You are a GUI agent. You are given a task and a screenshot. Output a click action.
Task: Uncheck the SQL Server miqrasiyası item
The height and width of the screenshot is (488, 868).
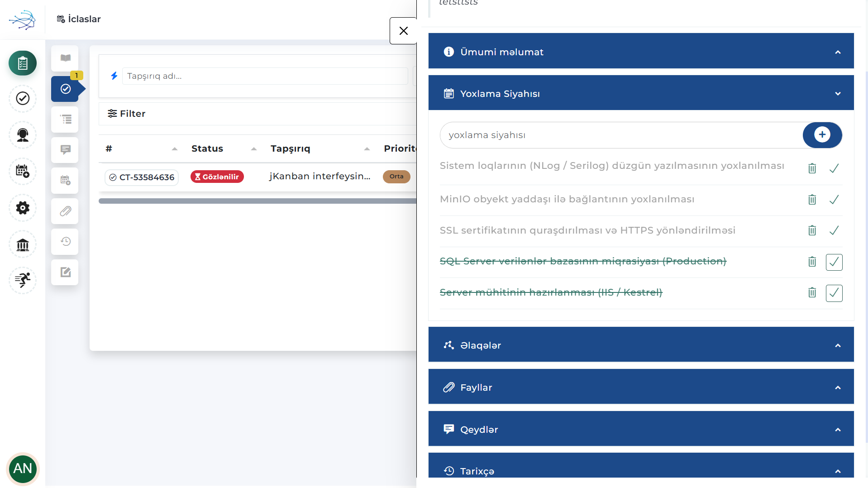click(834, 262)
